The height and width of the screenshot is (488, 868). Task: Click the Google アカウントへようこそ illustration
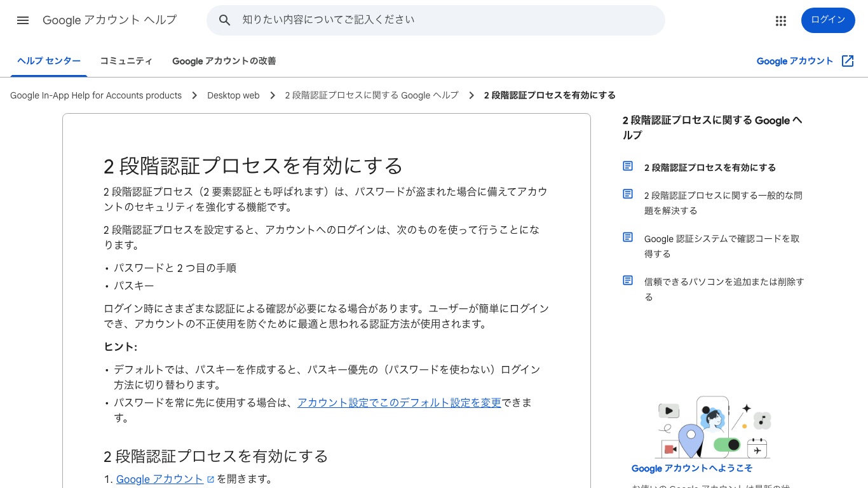pyautogui.click(x=713, y=427)
